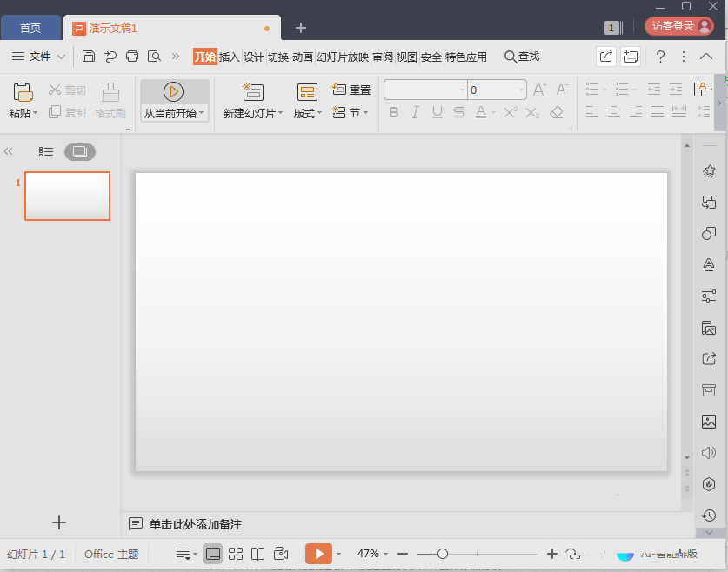Click the zoom slider handle
This screenshot has height=572, width=728.
click(443, 554)
